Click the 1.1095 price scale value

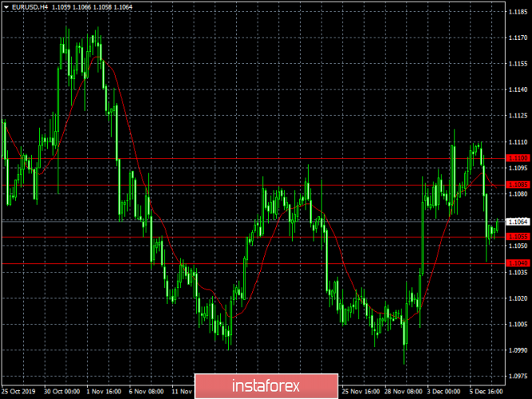(518, 168)
